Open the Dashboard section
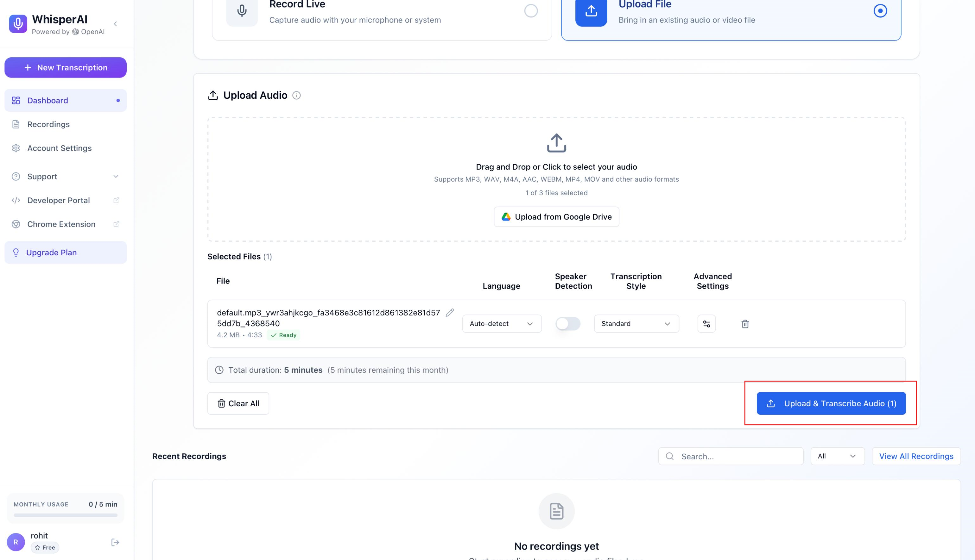 tap(66, 100)
